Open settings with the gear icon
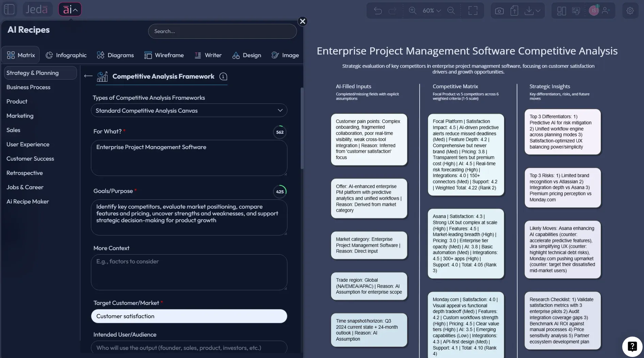The height and width of the screenshot is (358, 644). tap(630, 11)
